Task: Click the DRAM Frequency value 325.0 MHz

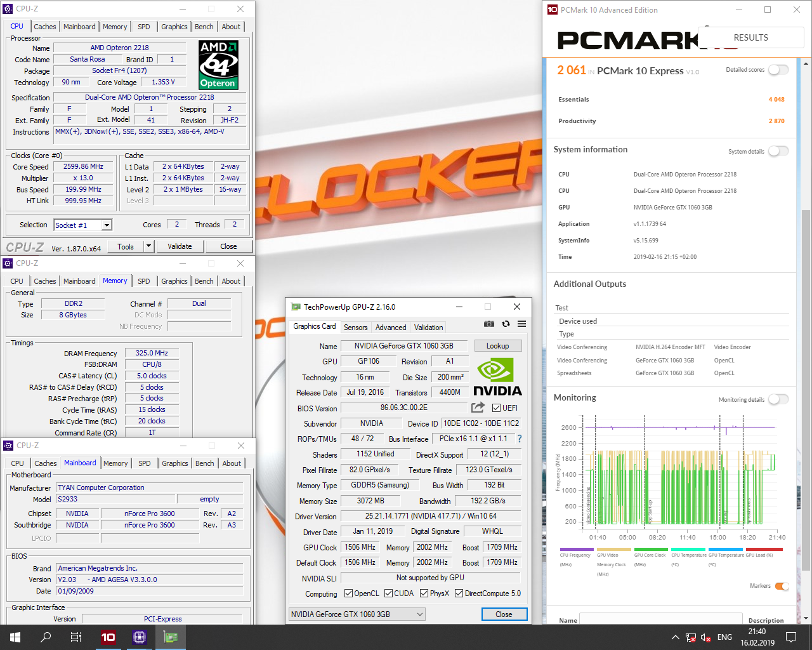Action: [152, 353]
